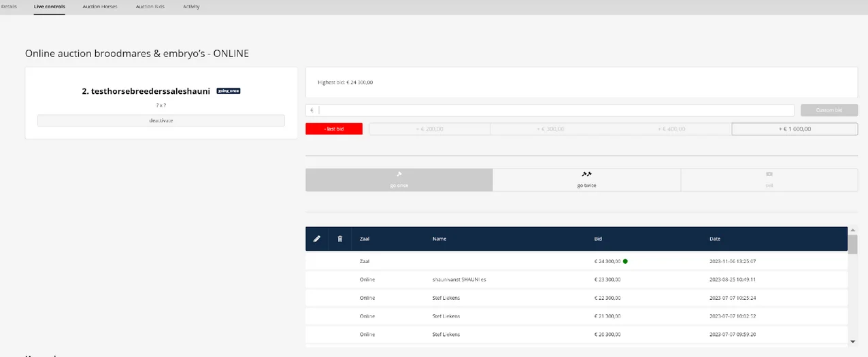
Task: Click the deactivate button for the horse
Action: click(x=161, y=120)
